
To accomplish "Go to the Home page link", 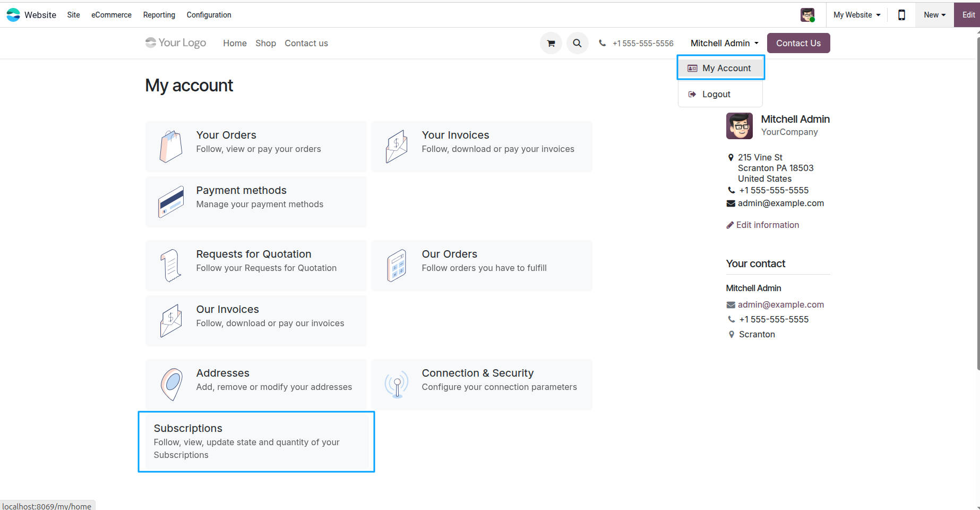I will (235, 43).
